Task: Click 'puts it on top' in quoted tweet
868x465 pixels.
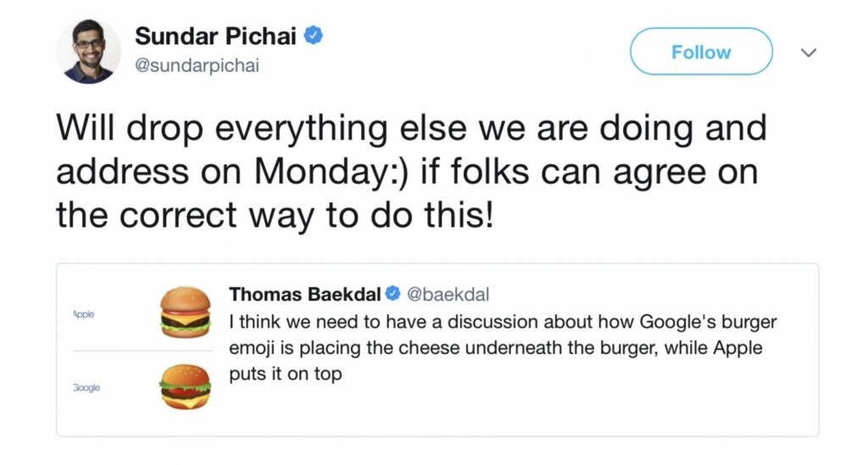Action: [x=286, y=374]
